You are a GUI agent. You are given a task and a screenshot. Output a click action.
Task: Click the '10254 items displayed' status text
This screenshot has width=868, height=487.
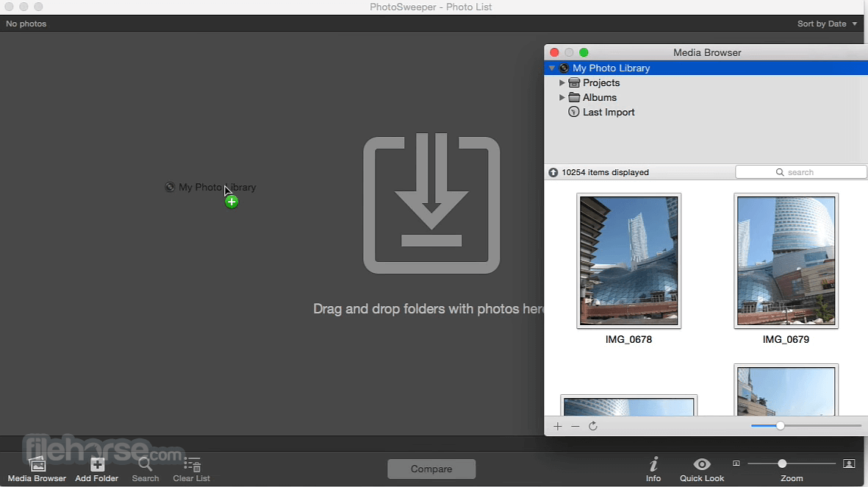pos(605,172)
